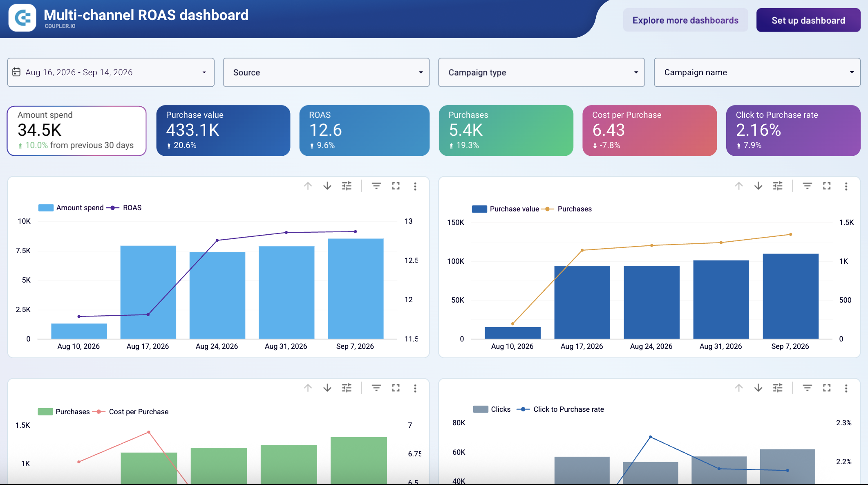Image resolution: width=868 pixels, height=485 pixels.
Task: Open optional metrics in Amount spend chart
Action: tap(347, 186)
